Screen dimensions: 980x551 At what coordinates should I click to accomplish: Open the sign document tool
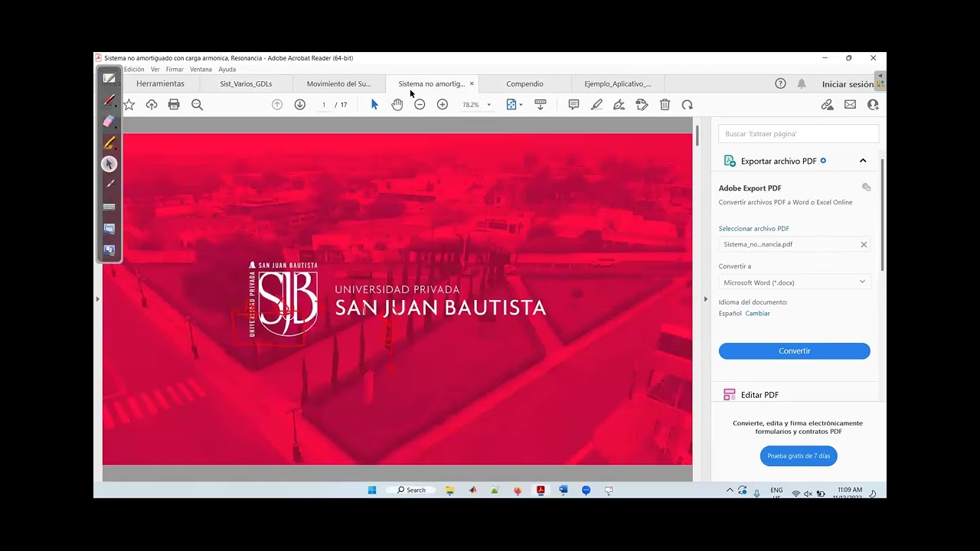[x=619, y=105]
